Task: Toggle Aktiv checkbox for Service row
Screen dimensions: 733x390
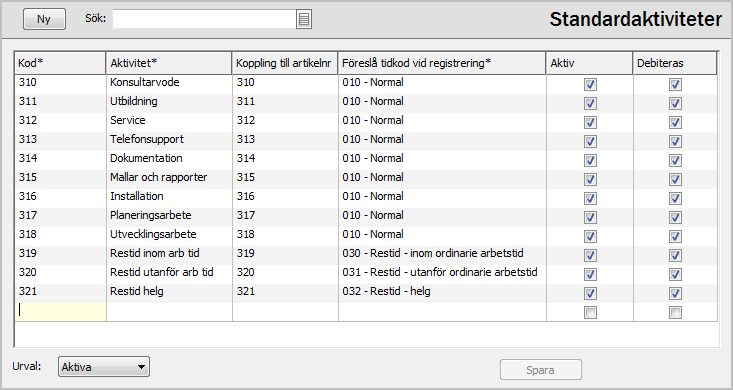Action: (x=590, y=123)
